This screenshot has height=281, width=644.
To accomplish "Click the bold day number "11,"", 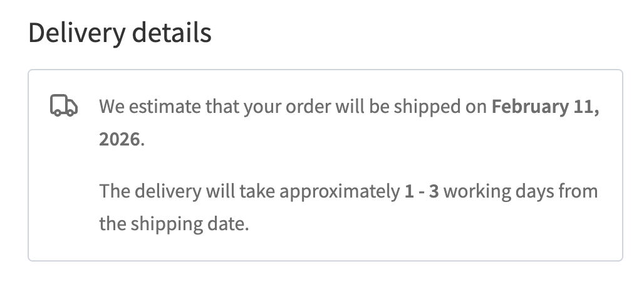I will [585, 106].
